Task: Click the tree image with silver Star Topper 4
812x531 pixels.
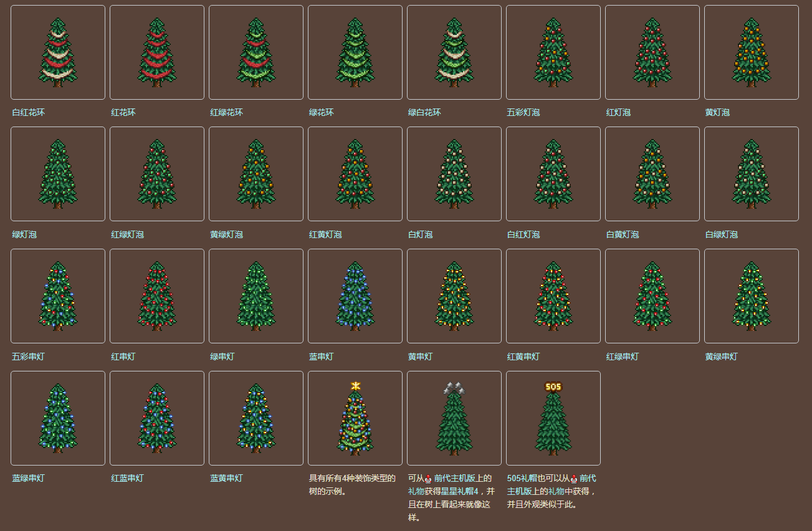Action: [x=454, y=418]
